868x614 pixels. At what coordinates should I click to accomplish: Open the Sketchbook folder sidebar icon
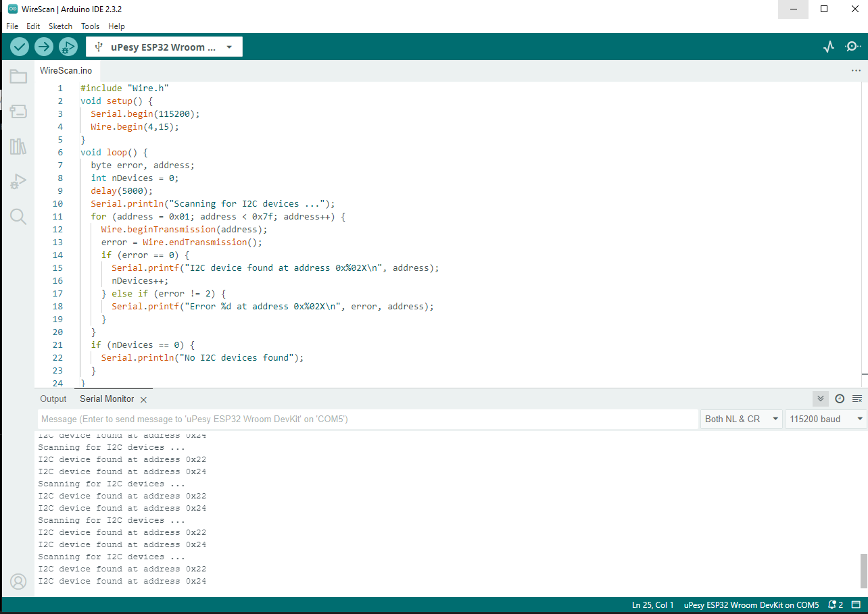pyautogui.click(x=18, y=76)
